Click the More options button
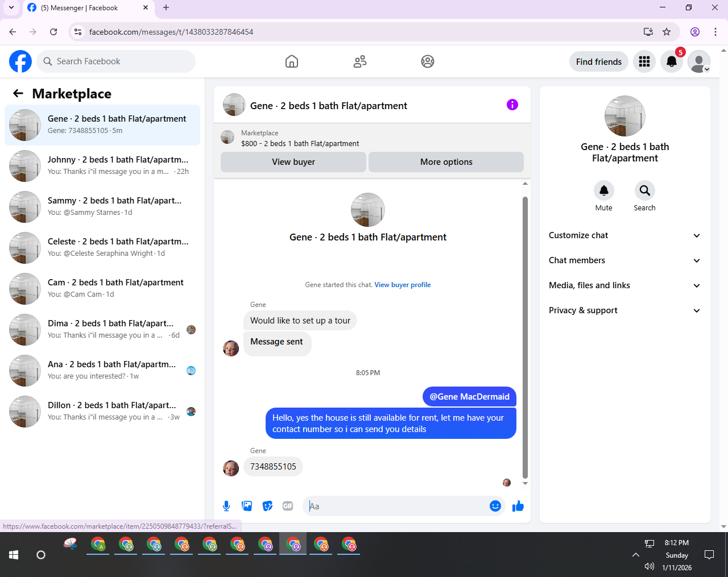728x577 pixels. [x=446, y=162]
